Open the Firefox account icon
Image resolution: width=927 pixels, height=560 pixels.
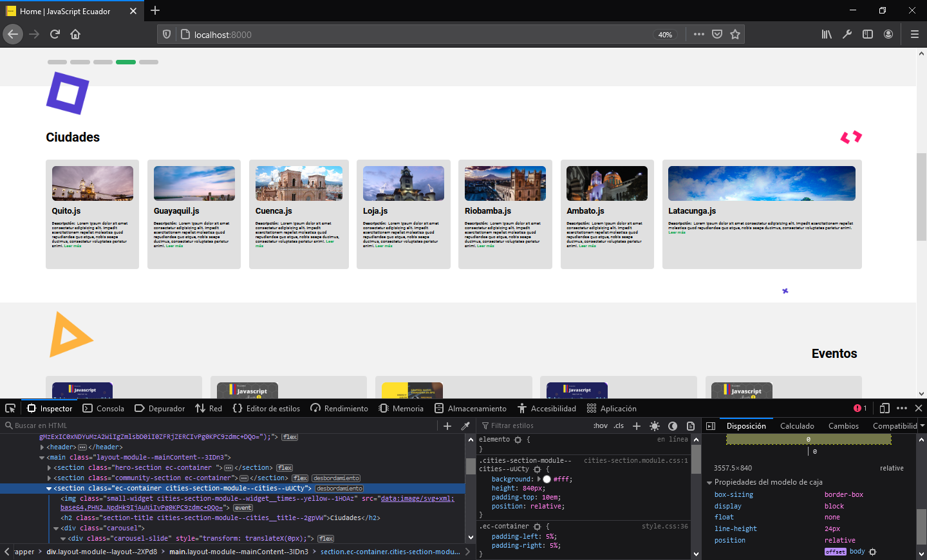[x=888, y=34]
